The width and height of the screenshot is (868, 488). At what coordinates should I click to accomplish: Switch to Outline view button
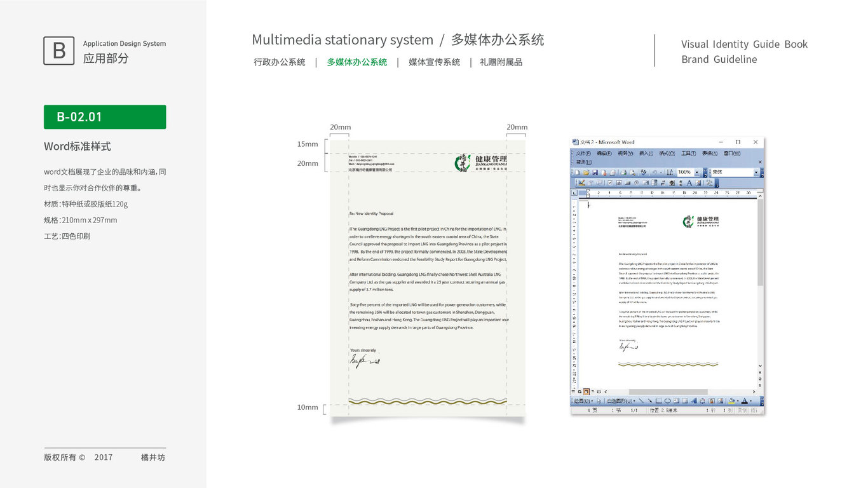click(x=593, y=392)
